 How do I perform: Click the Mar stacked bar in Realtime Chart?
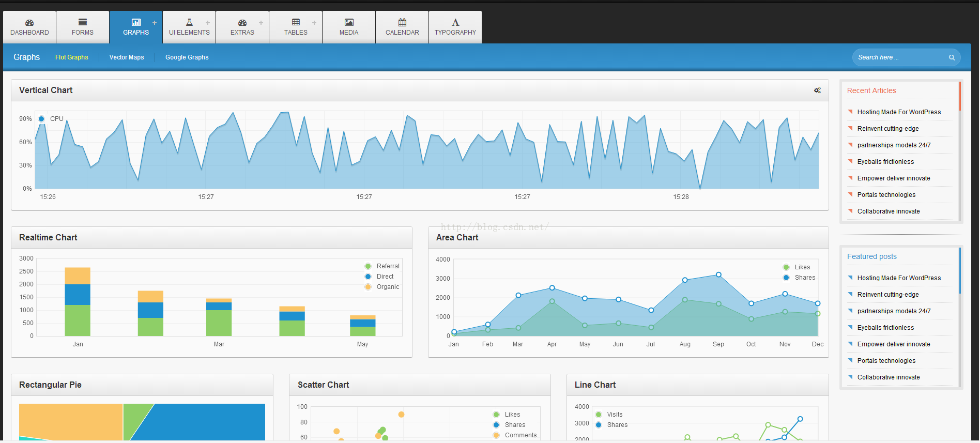[x=219, y=317]
